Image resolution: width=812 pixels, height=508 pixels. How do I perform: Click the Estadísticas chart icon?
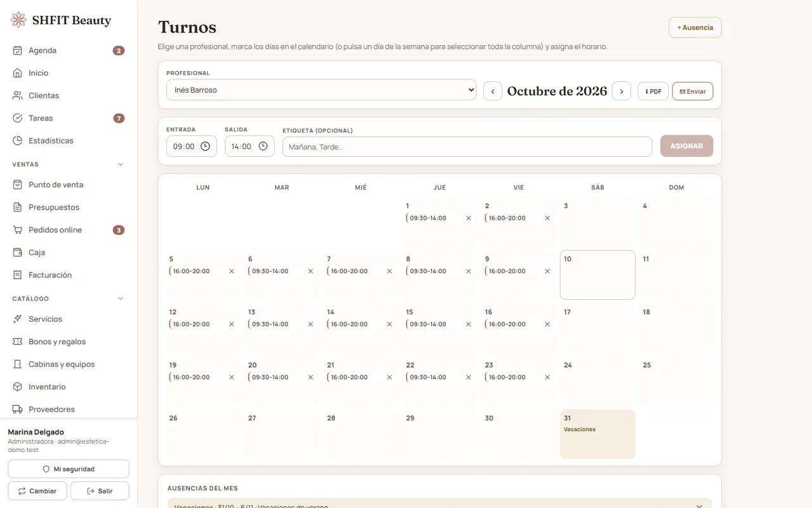(18, 140)
